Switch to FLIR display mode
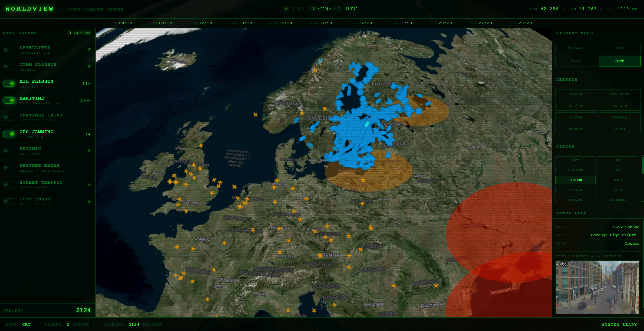Viewport: 644px width, 331px height. [576, 61]
